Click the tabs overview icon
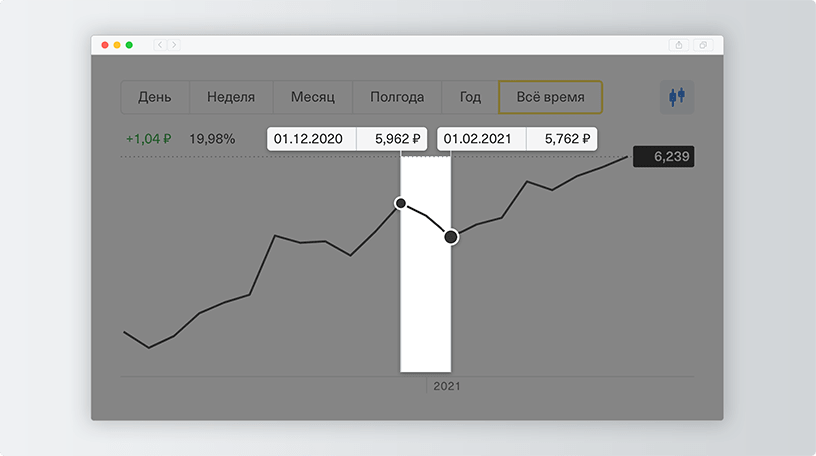This screenshot has width=816, height=456. [703, 45]
